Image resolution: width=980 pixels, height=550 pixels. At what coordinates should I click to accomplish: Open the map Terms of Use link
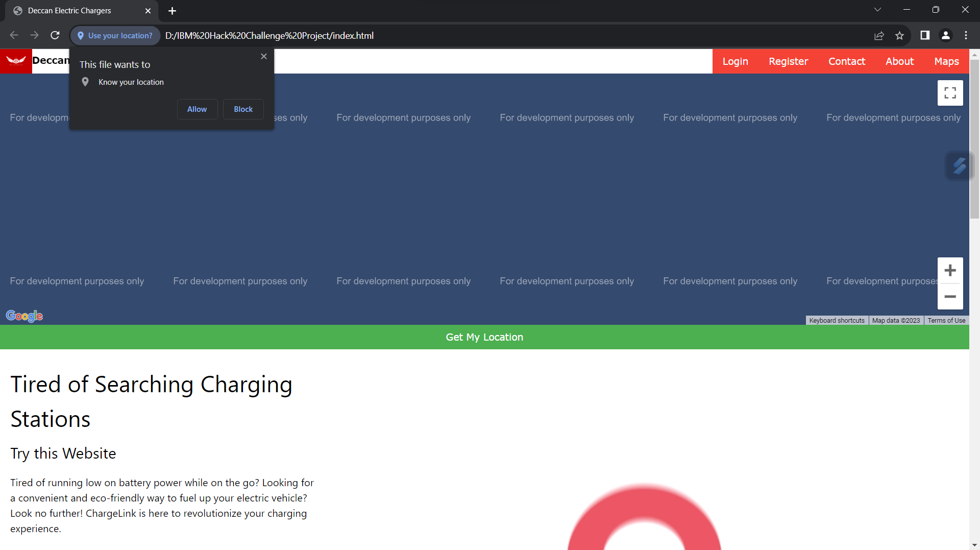946,320
